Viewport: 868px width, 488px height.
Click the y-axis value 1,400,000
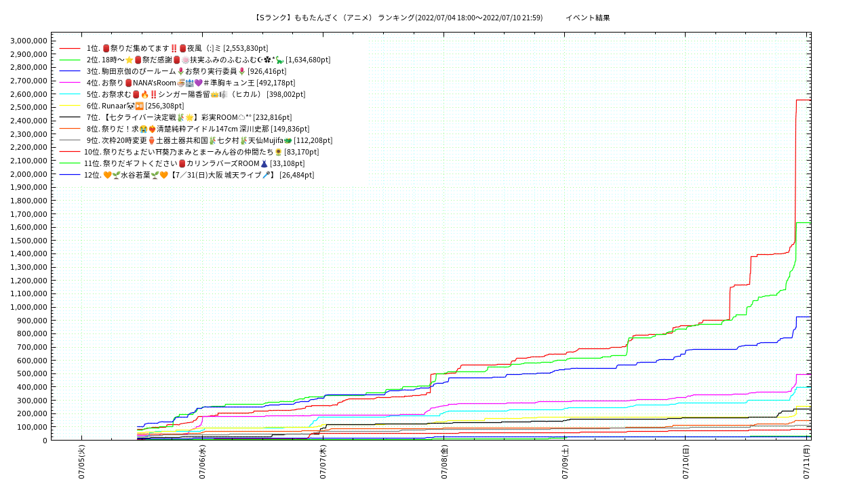28,253
